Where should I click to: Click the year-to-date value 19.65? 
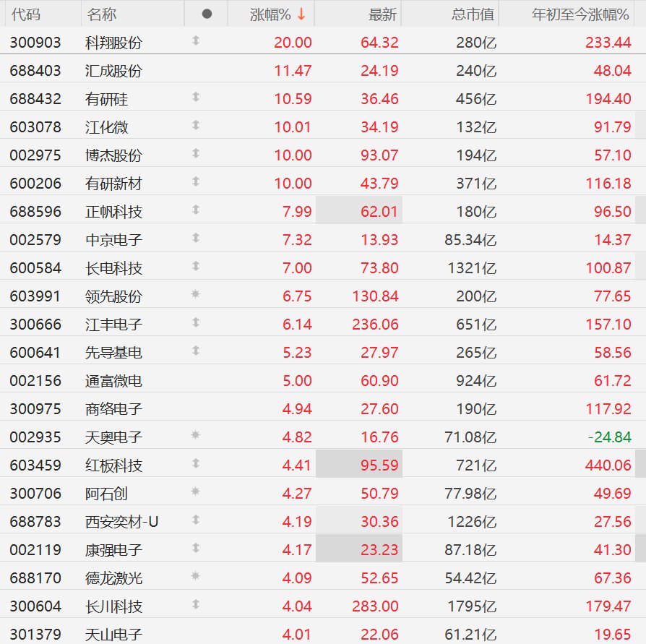(x=613, y=635)
